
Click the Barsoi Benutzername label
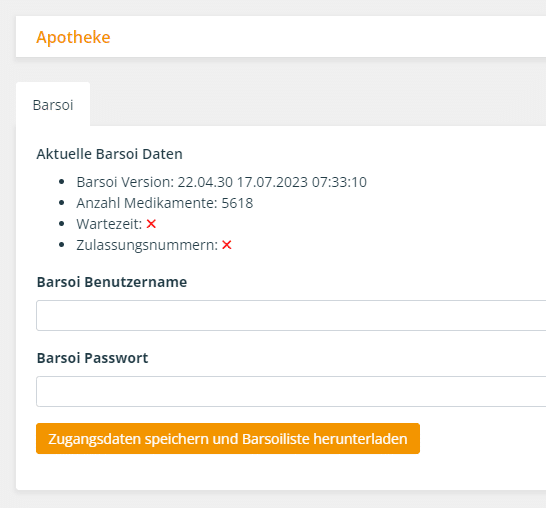click(112, 282)
